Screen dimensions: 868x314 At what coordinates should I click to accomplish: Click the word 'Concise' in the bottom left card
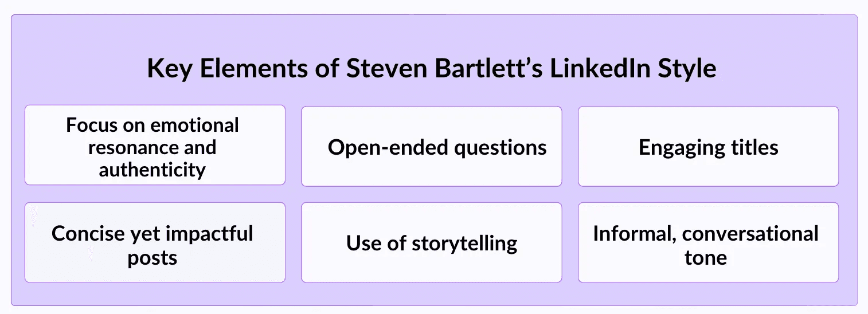coord(88,233)
